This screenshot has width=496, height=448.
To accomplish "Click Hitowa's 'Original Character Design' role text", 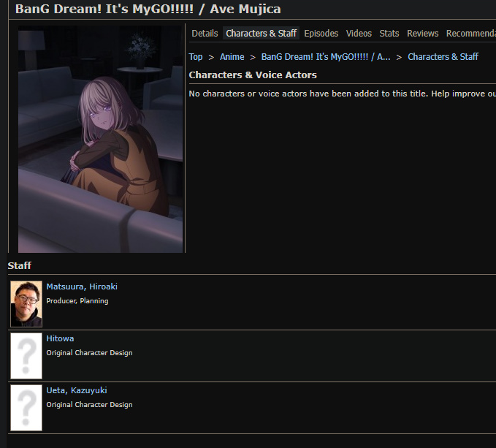I will pos(89,353).
